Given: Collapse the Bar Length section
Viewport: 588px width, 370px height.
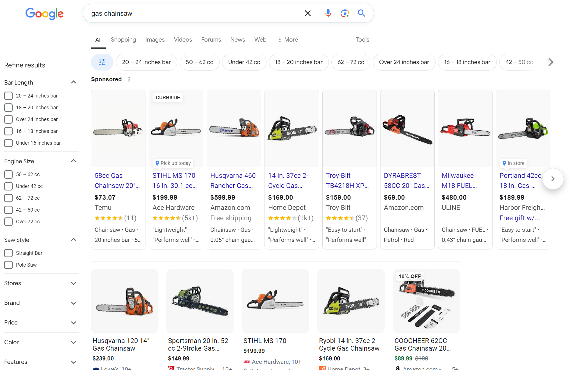Looking at the screenshot, I should click(x=74, y=82).
